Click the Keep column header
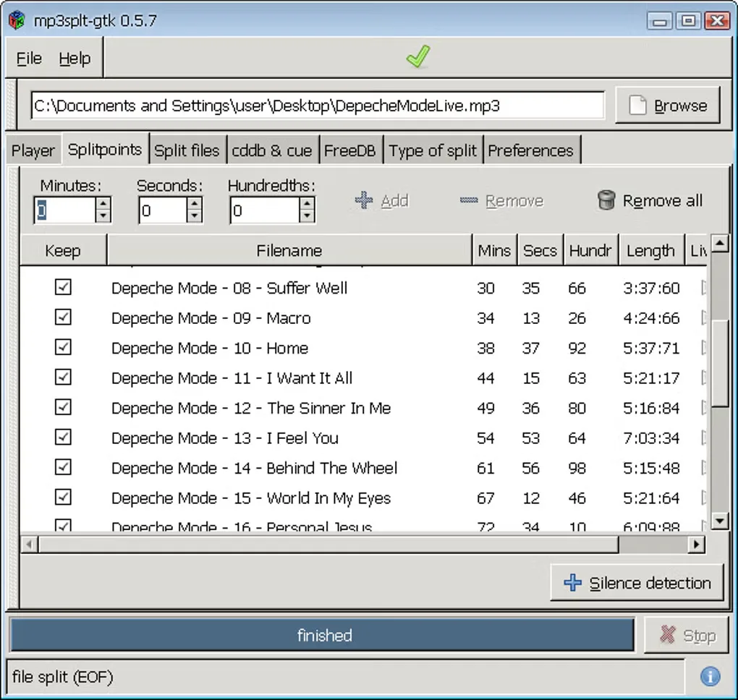This screenshot has width=738, height=700. click(x=63, y=250)
